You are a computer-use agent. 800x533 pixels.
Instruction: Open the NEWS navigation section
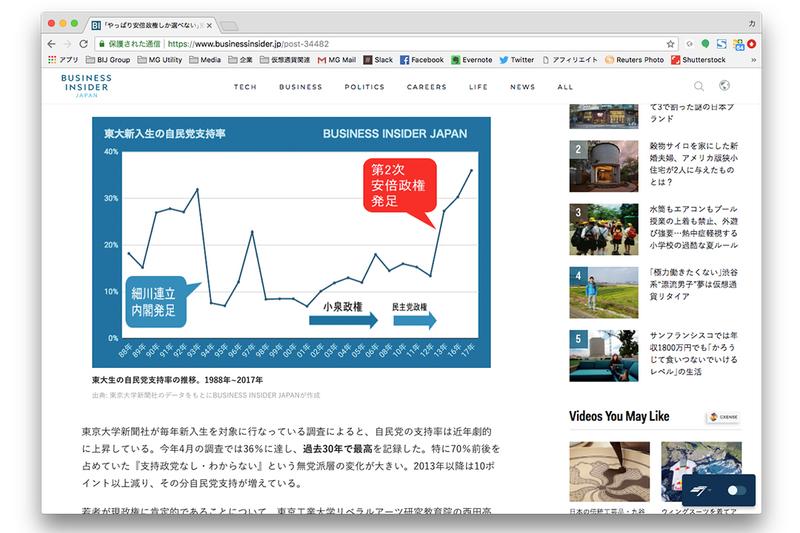(522, 87)
